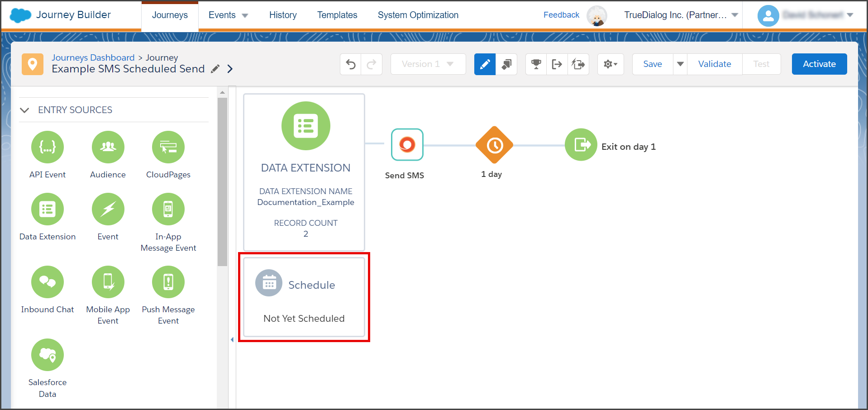Toggle the multi-select mode button beside pencil
Image resolution: width=868 pixels, height=410 pixels.
click(506, 64)
